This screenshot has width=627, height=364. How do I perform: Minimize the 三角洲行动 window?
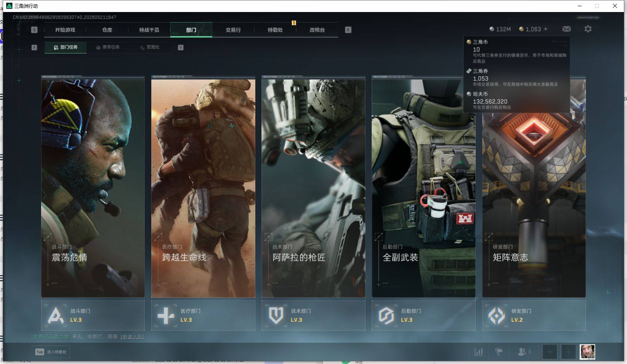tap(580, 6)
